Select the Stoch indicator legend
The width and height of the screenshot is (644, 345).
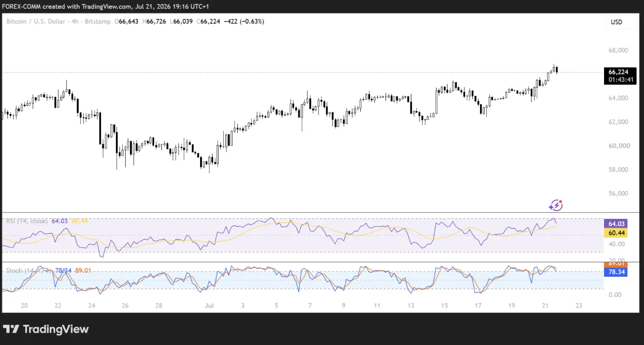(29, 271)
